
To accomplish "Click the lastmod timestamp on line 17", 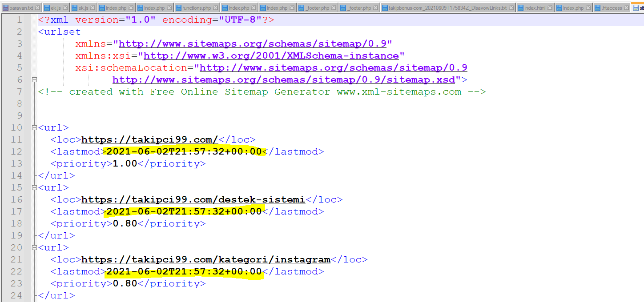I will click(x=184, y=211).
